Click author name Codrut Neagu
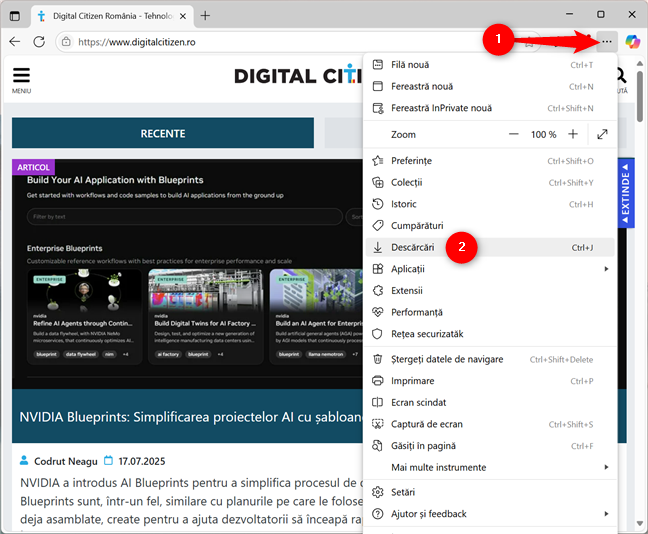This screenshot has height=534, width=648. tap(67, 460)
